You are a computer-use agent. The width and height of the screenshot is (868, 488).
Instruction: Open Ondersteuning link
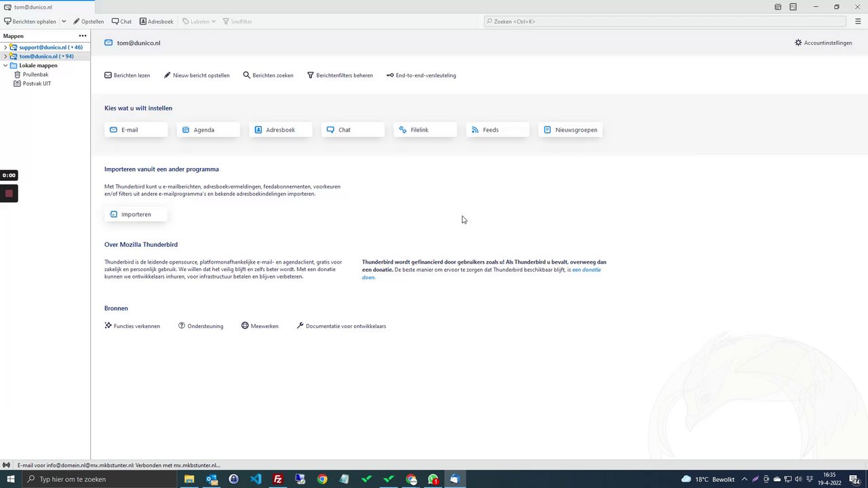click(201, 326)
